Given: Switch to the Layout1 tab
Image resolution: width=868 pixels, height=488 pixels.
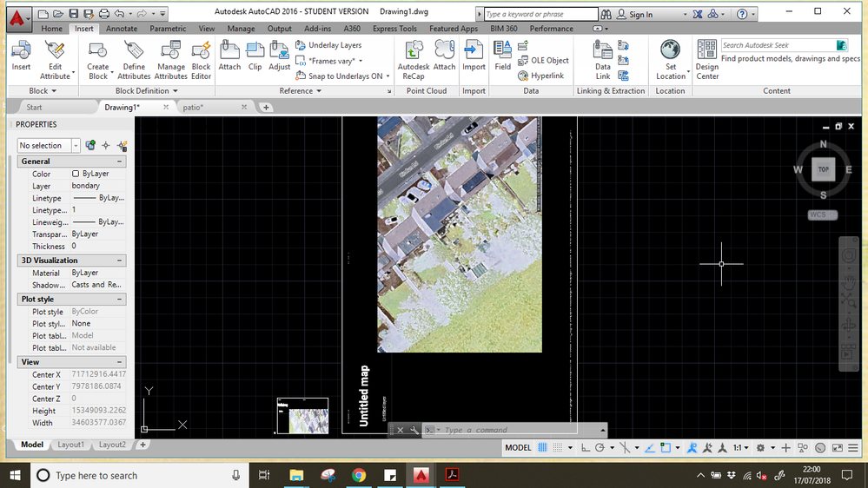Looking at the screenshot, I should click(x=70, y=445).
